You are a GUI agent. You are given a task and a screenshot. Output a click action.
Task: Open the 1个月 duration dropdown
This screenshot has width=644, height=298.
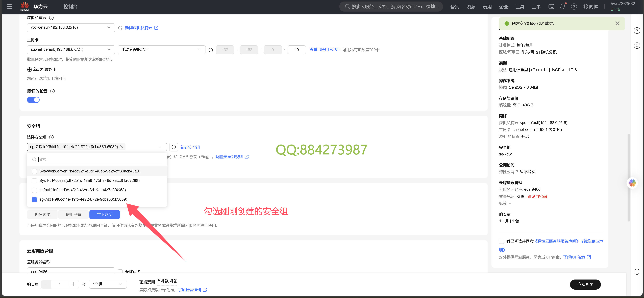click(x=108, y=284)
